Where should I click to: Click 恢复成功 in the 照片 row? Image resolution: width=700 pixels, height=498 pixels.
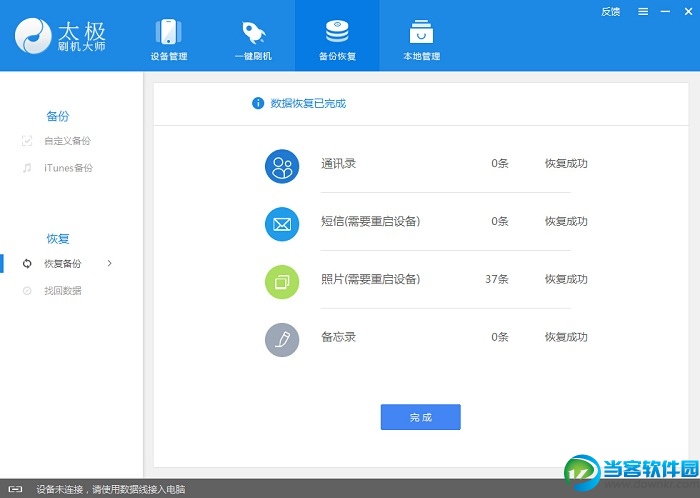coord(566,279)
